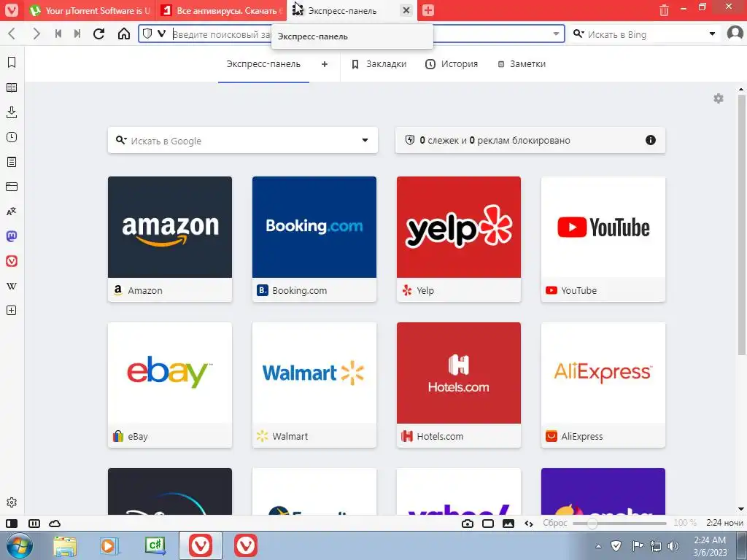Focus the address bar input field
The height and width of the screenshot is (560, 747).
pyautogui.click(x=352, y=34)
